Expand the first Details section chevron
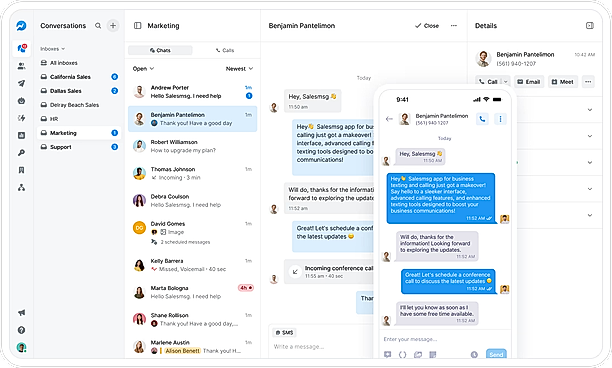Screen dimensions: 612x368 pyautogui.click(x=590, y=110)
